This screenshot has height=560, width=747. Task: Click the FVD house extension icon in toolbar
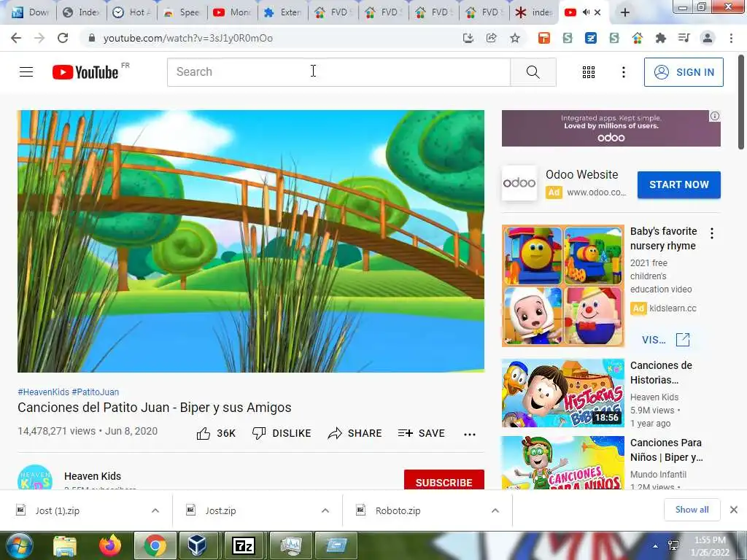pos(638,38)
